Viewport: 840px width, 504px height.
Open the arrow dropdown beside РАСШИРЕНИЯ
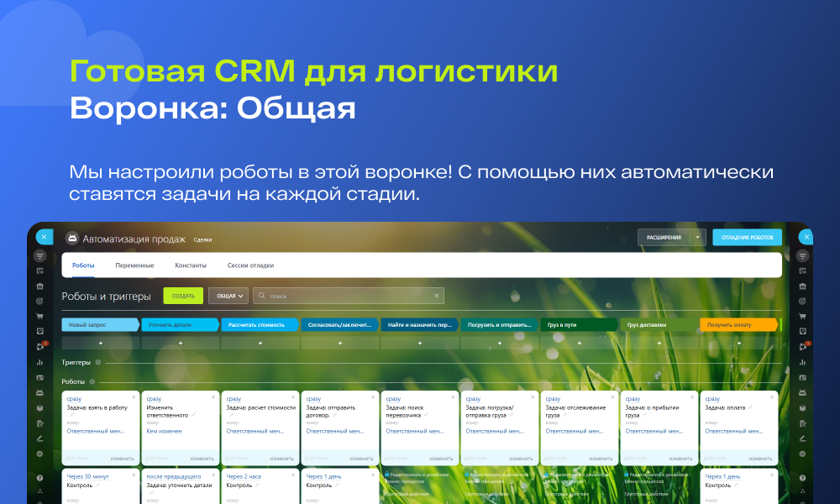pyautogui.click(x=697, y=237)
